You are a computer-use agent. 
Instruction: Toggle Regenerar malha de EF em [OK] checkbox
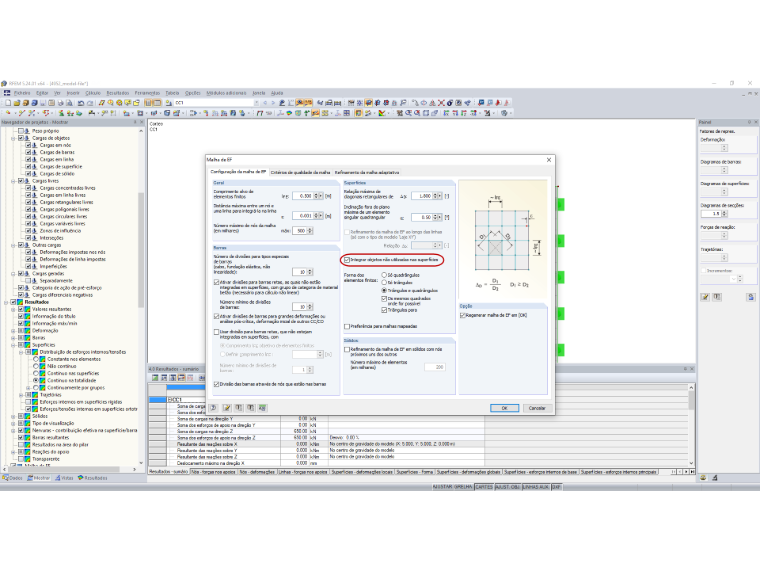[462, 315]
